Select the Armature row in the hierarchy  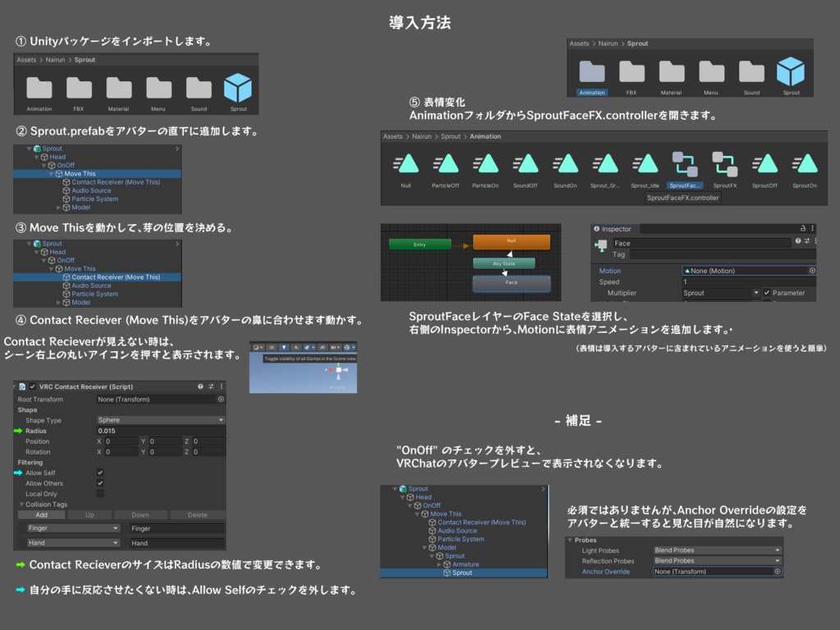tap(464, 564)
